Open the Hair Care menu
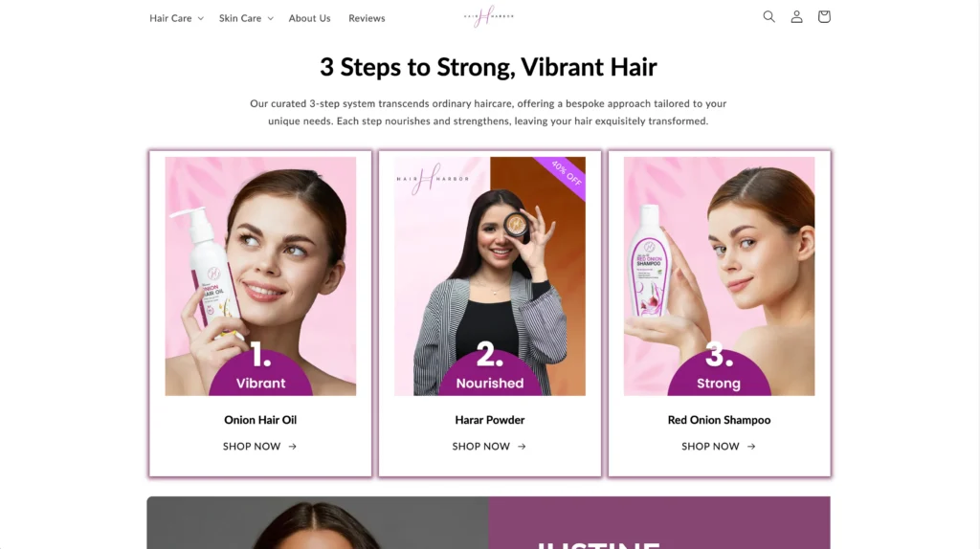 (170, 18)
